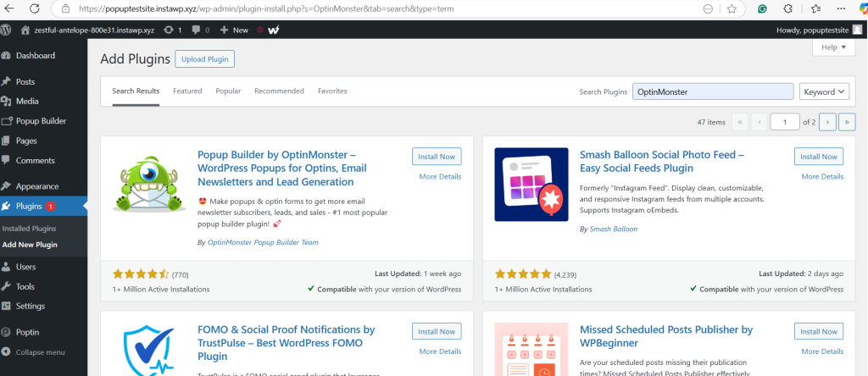Screen dimensions: 868x376
Task: Install Missed Scheduled Posts Publisher plugin
Action: click(x=819, y=332)
